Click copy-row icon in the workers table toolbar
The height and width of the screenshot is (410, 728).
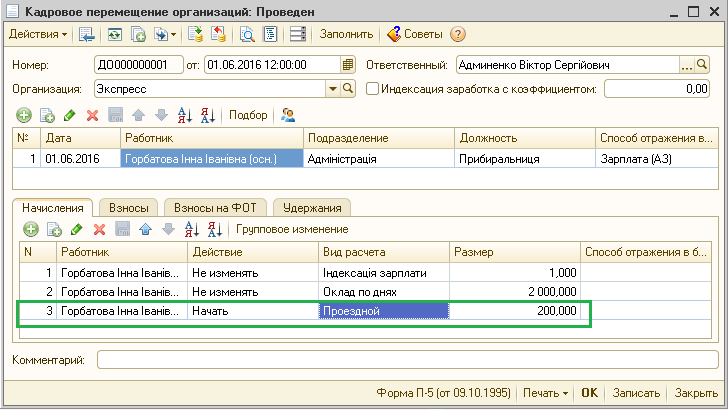[47, 115]
